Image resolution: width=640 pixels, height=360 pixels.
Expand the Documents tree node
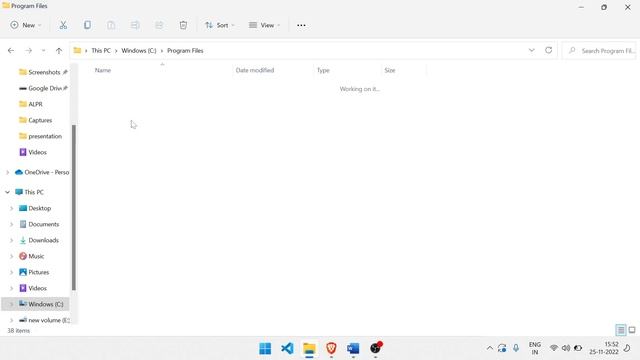(11, 224)
